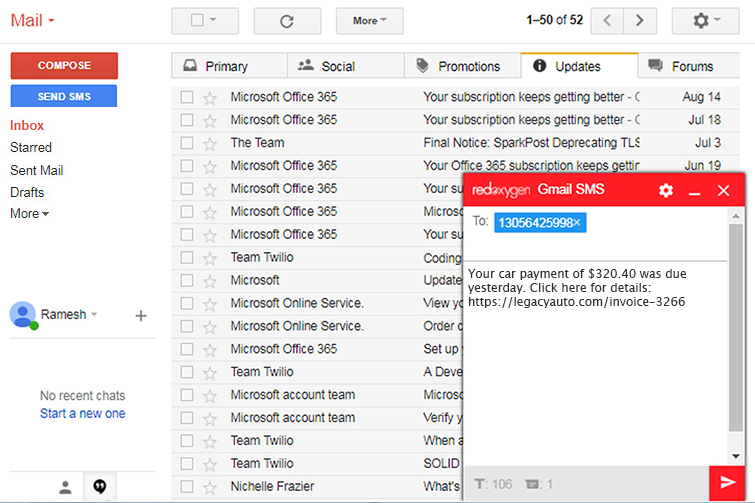Star the Microsoft email row
This screenshot has width=755, height=503.
209,281
